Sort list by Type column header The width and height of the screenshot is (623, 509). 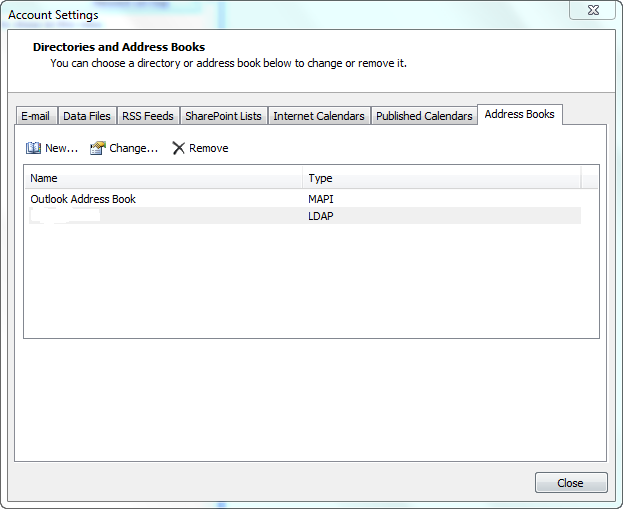[x=441, y=178]
